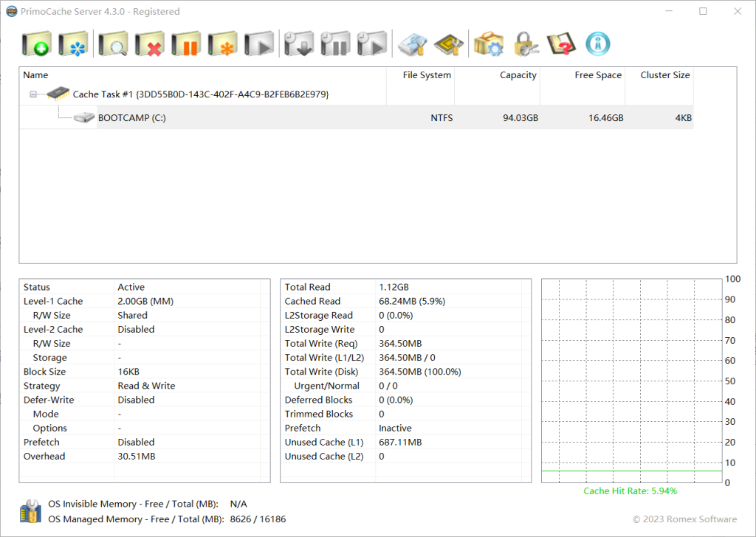Click the PrimoCache title bar app icon

point(12,11)
